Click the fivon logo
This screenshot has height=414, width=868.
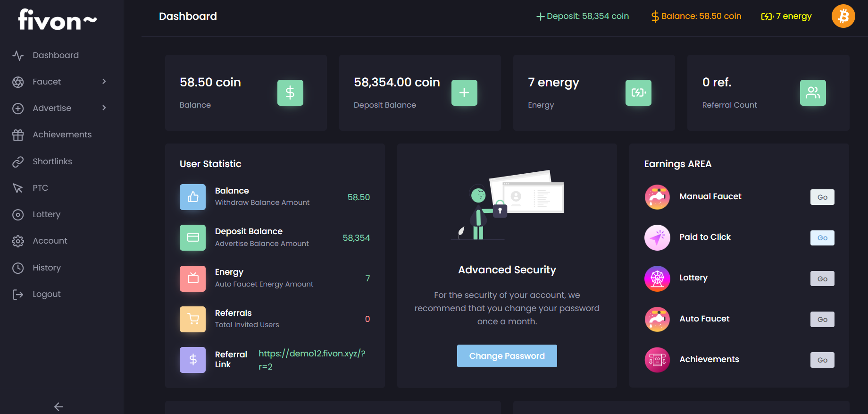coord(57,20)
